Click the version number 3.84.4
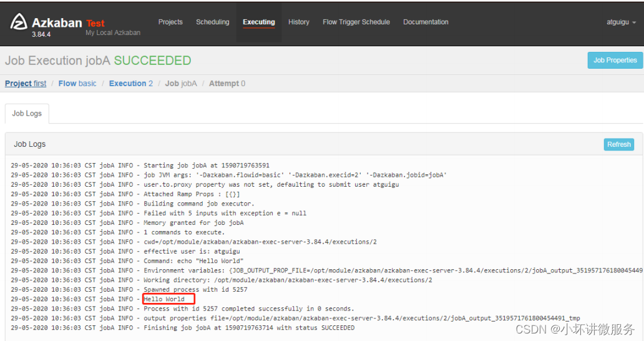The height and width of the screenshot is (341, 644). coord(41,34)
